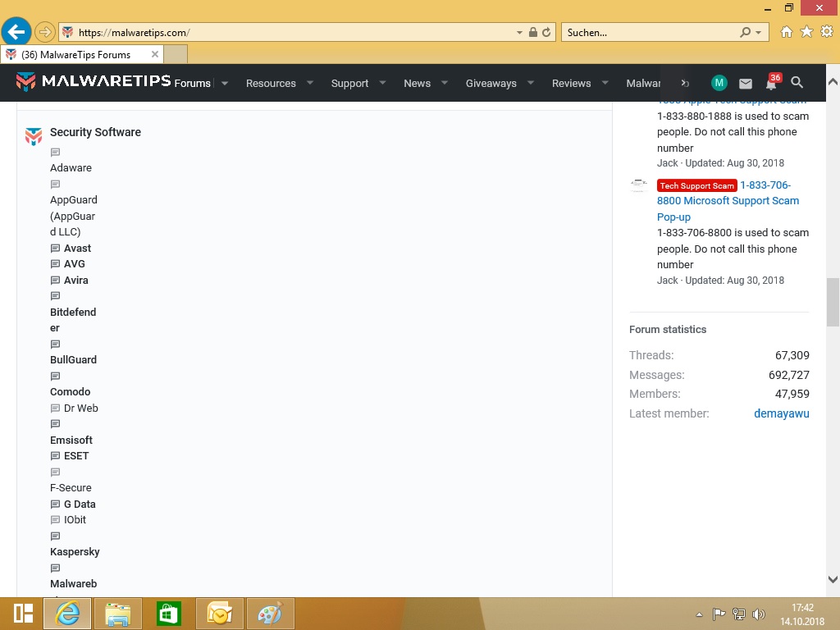
Task: Expand the News dropdown arrow
Action: tap(444, 83)
